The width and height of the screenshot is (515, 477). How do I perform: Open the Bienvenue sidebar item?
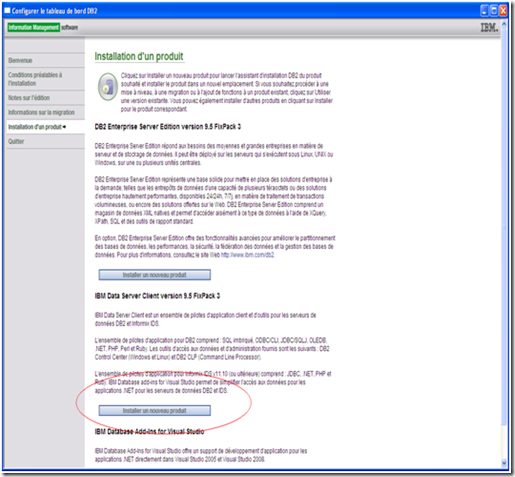click(x=20, y=60)
